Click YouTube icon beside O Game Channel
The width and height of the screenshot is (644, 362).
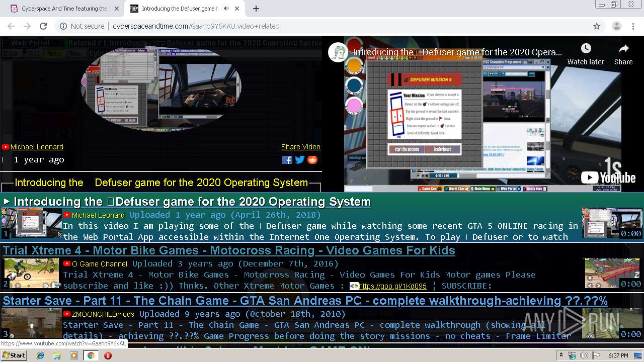tap(67, 263)
